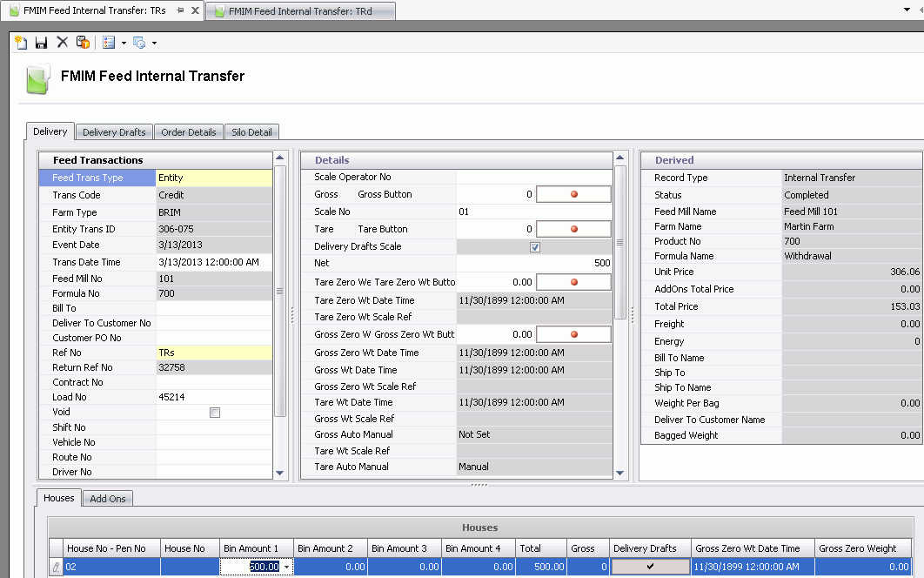This screenshot has height=578, width=924.
Task: Save the current transfer record
Action: [x=41, y=42]
